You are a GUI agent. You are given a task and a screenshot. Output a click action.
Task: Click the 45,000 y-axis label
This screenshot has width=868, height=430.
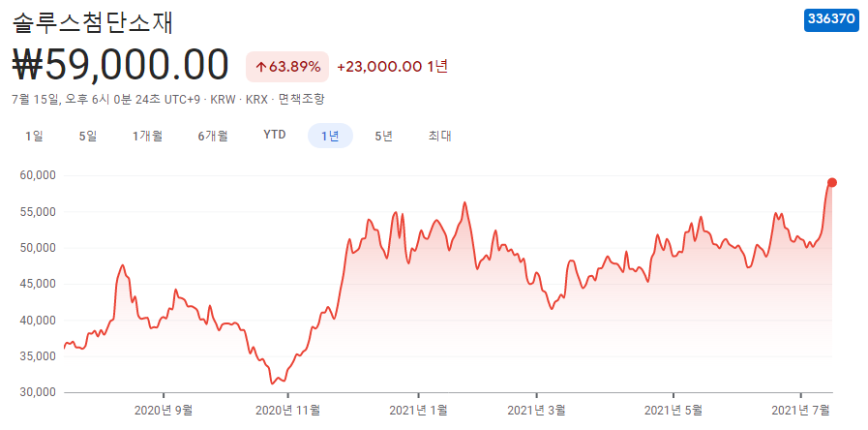tap(38, 284)
